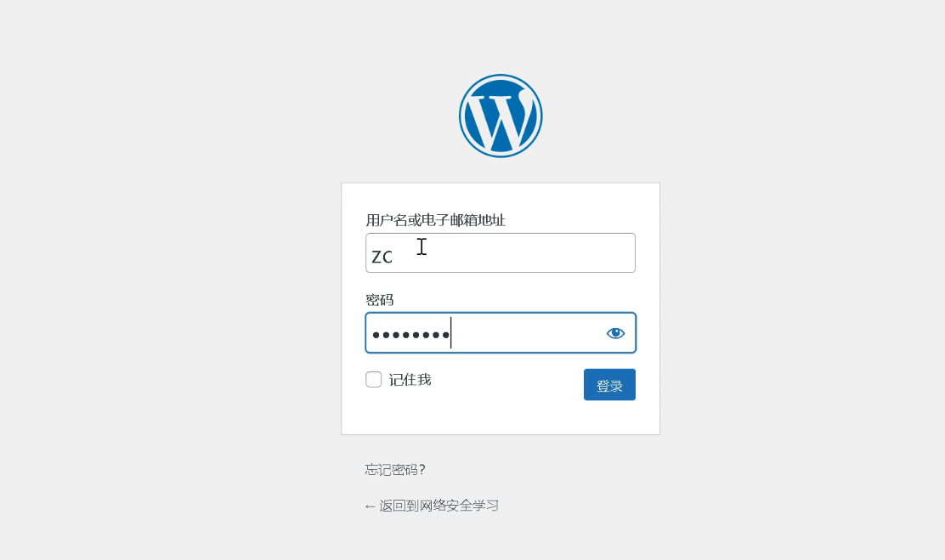Open the 忘记密码？ link
Viewport: 945px width, 560px height.
[395, 470]
